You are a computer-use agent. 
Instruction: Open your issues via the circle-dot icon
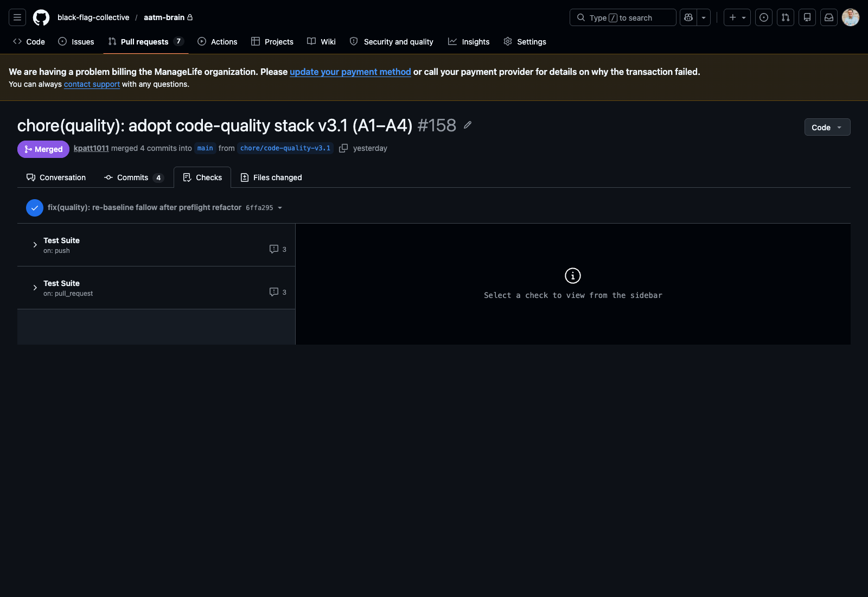click(x=763, y=17)
